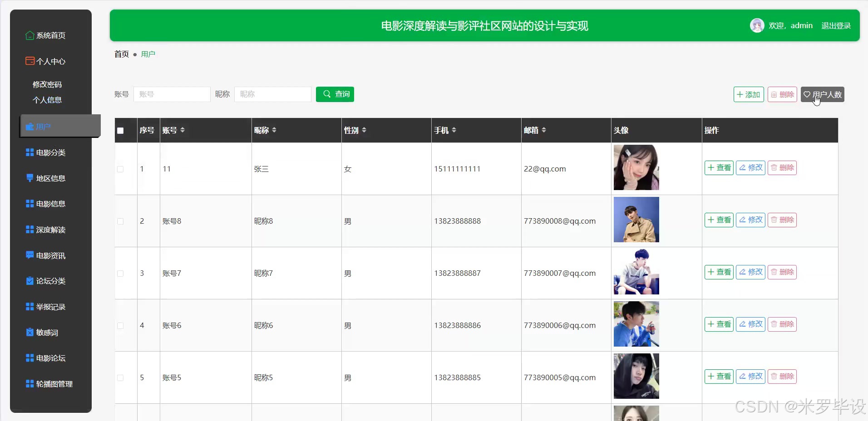The image size is (868, 421).
Task: Check the row checkbox for 账号8
Action: tap(120, 221)
